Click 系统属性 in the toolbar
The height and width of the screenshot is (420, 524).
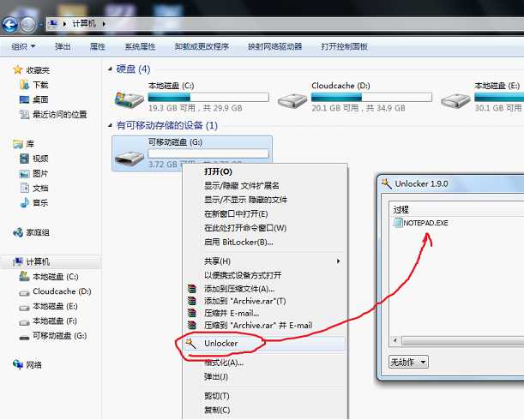pos(140,46)
